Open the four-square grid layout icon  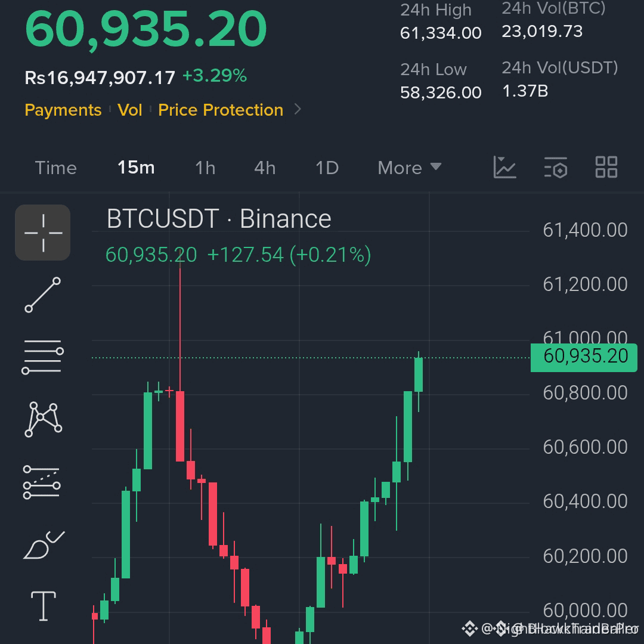pyautogui.click(x=606, y=167)
